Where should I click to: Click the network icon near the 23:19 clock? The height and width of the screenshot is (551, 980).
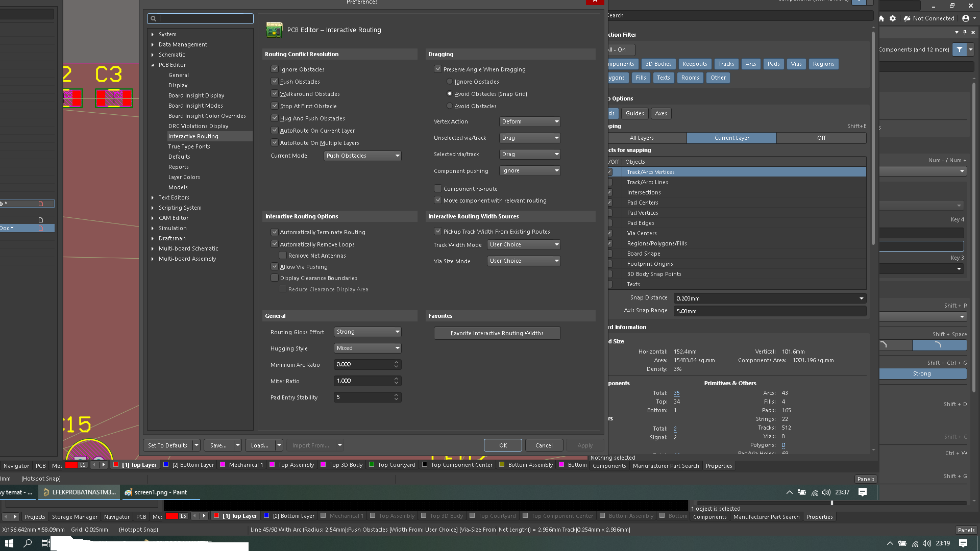coord(915,543)
